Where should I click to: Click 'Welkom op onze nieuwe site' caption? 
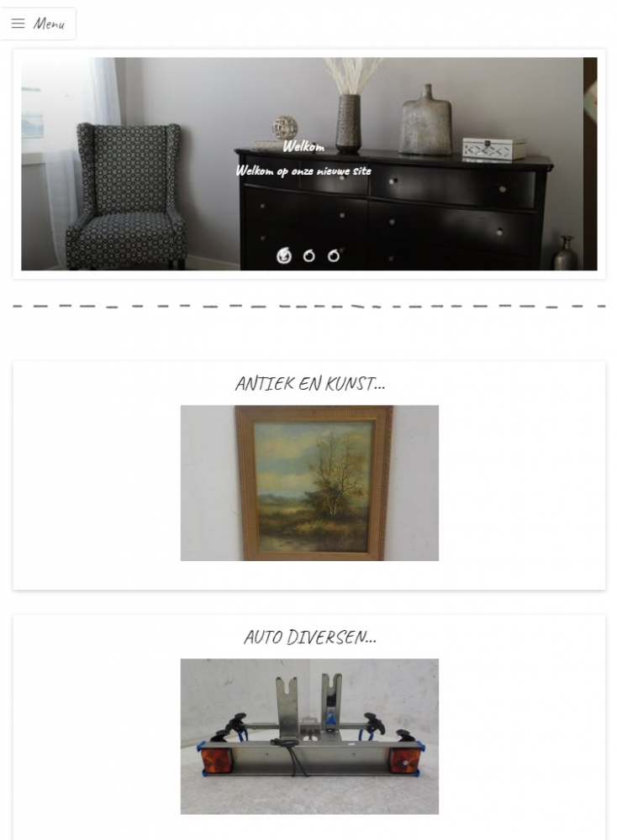click(x=303, y=171)
